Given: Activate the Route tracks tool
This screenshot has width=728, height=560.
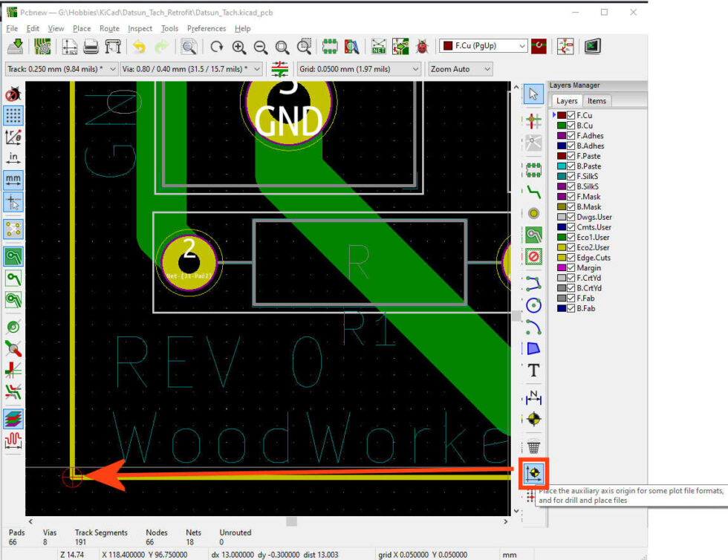Looking at the screenshot, I should [533, 191].
